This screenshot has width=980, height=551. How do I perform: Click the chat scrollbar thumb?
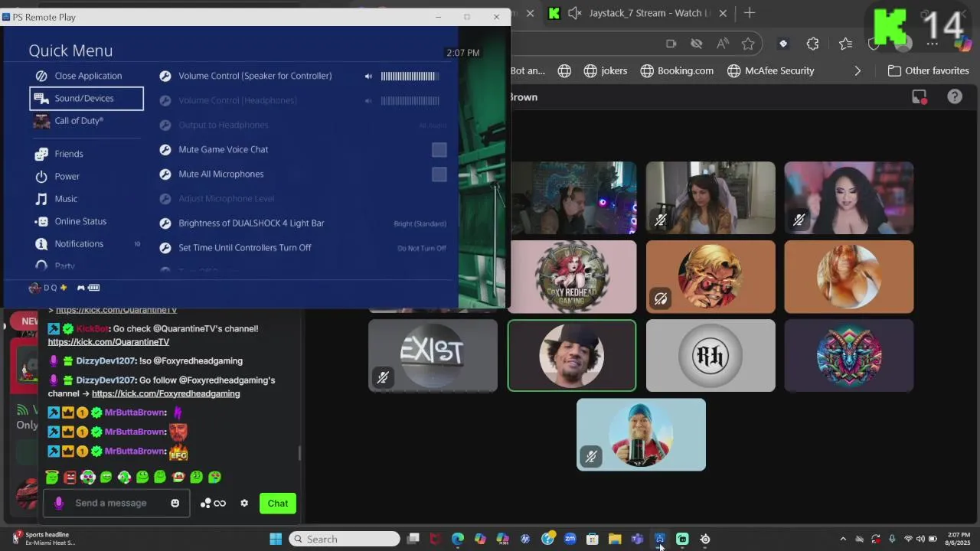(x=299, y=453)
